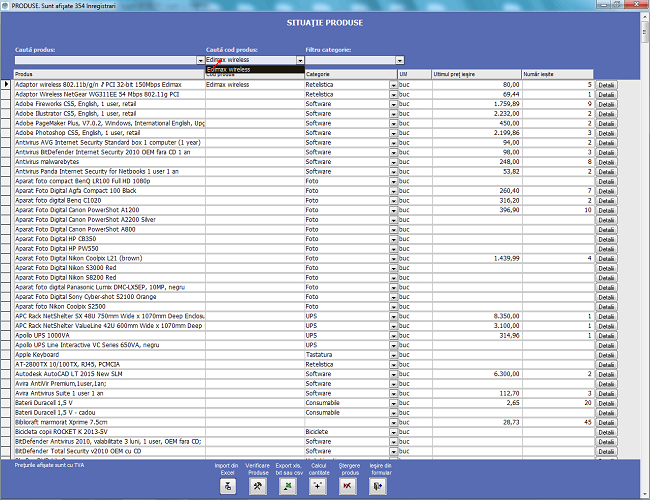This screenshot has width=650, height=500.
Task: Click the Calcul cantitate icon button
Action: 318,486
